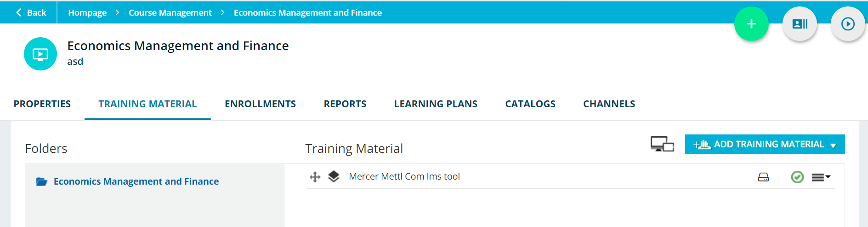Follow the Course Management breadcrumb link
The width and height of the screenshot is (868, 227).
(170, 13)
